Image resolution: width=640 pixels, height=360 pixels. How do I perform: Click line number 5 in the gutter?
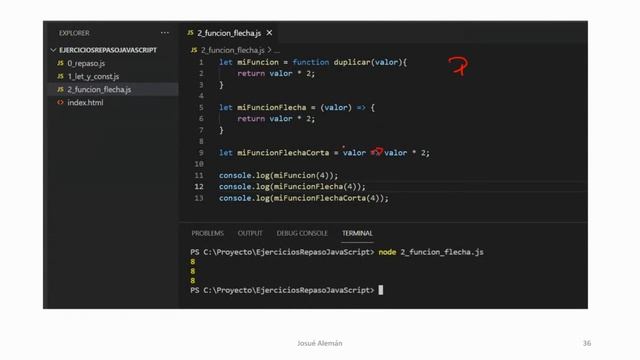point(201,108)
